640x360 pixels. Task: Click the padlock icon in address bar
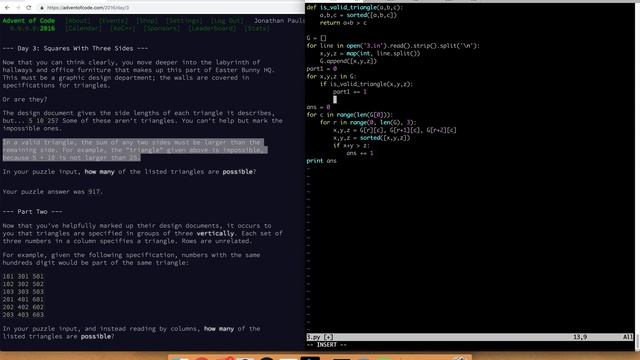coord(41,8)
